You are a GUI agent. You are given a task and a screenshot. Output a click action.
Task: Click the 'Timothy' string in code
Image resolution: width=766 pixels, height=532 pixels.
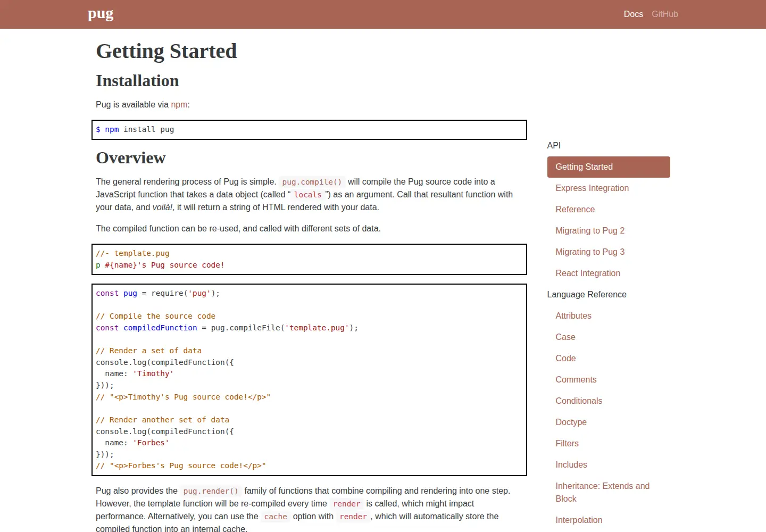tap(153, 374)
